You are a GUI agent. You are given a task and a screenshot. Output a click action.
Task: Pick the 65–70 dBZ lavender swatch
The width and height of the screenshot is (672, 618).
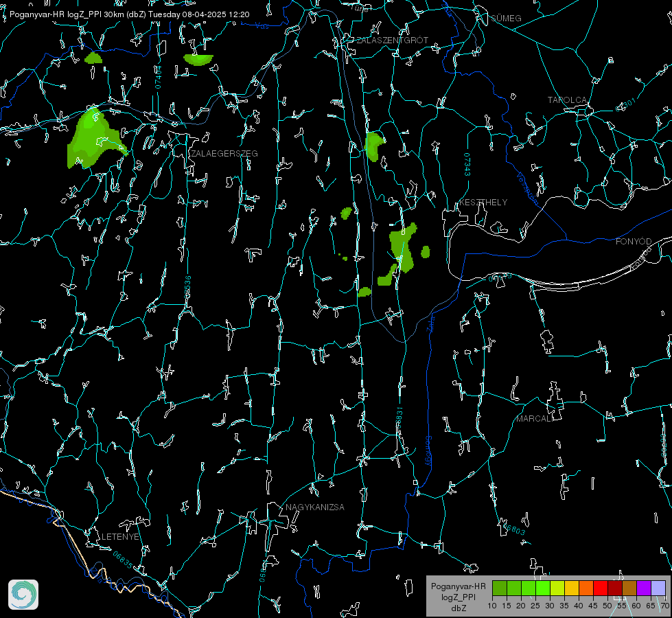[x=658, y=588]
